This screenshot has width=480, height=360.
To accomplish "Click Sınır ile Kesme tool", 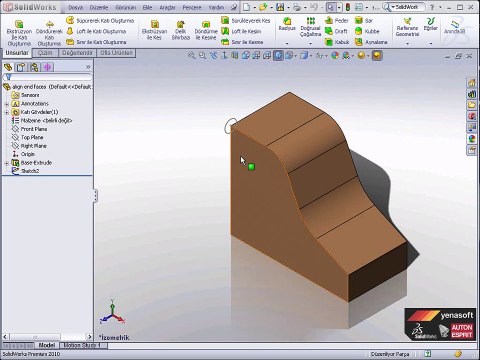I will coord(242,42).
